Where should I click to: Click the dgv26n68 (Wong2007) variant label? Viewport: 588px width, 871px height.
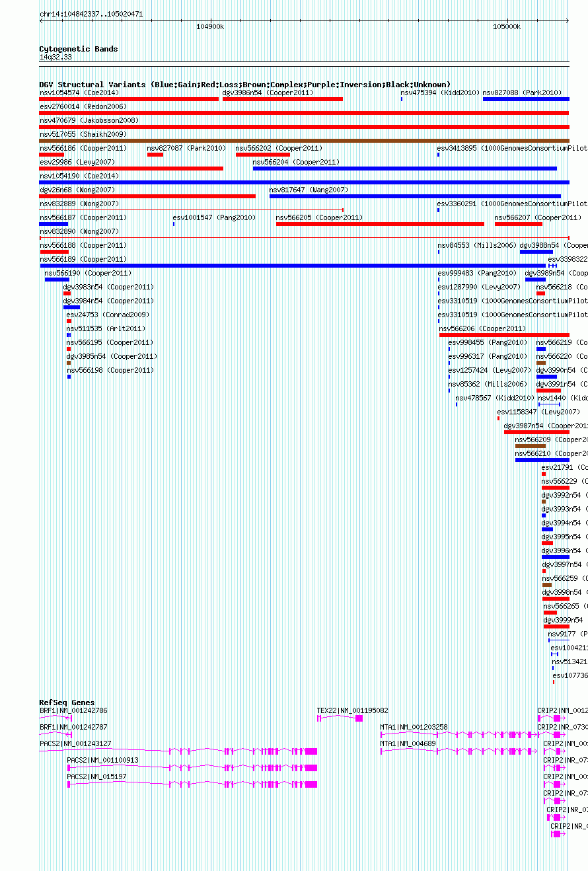[77, 190]
